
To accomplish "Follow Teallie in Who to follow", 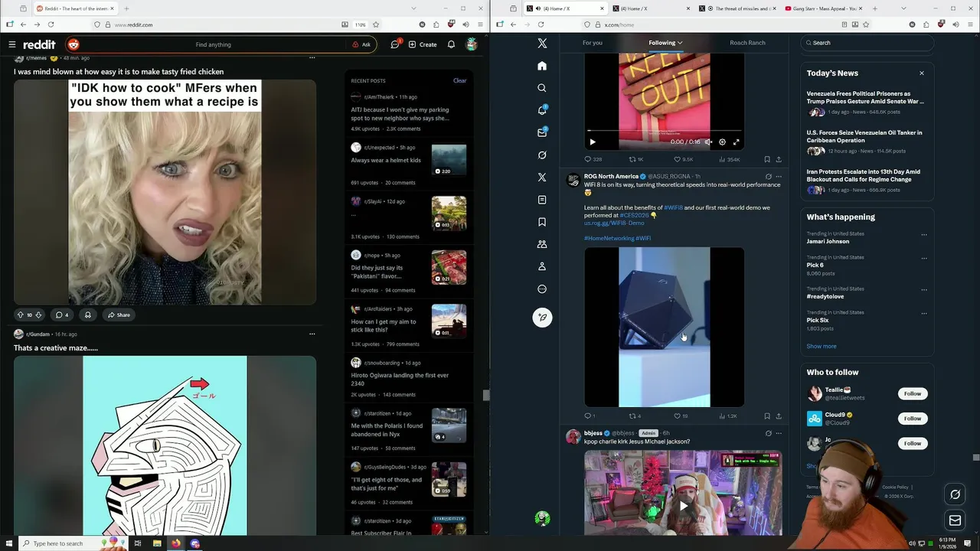I will point(913,393).
